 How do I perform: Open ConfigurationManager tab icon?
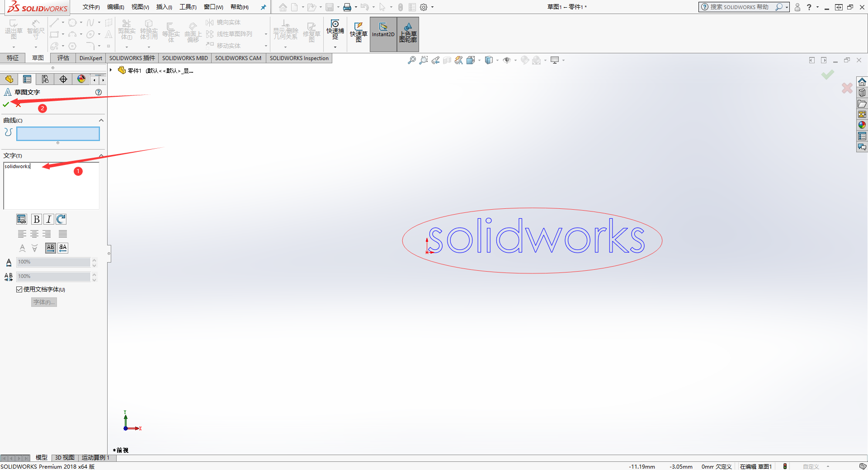(45, 79)
